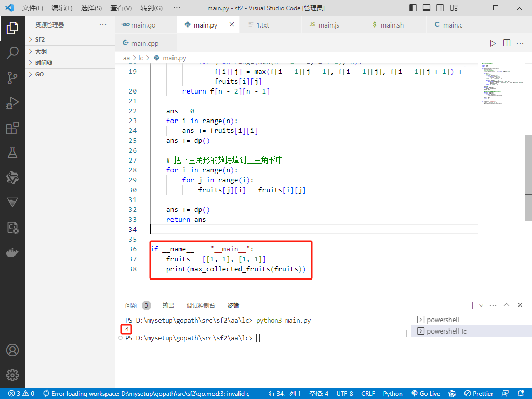Split the editor to the right

(507, 43)
